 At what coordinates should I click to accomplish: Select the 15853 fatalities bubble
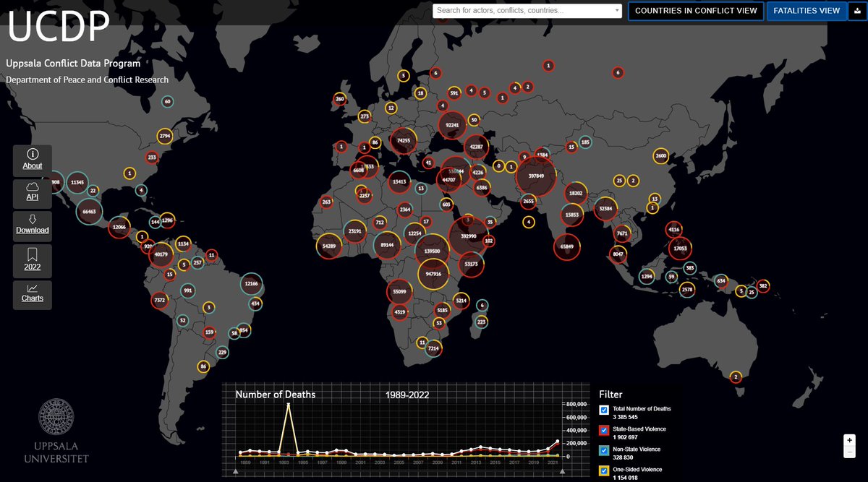(572, 215)
